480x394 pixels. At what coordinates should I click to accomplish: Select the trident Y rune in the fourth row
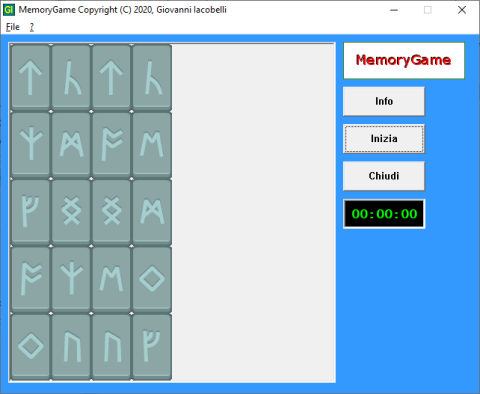pyautogui.click(x=71, y=279)
